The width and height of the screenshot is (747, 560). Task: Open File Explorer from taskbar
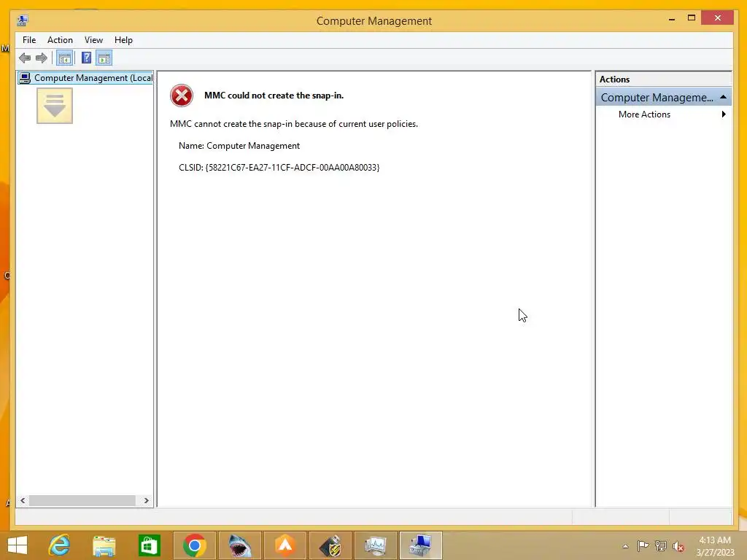coord(104,545)
